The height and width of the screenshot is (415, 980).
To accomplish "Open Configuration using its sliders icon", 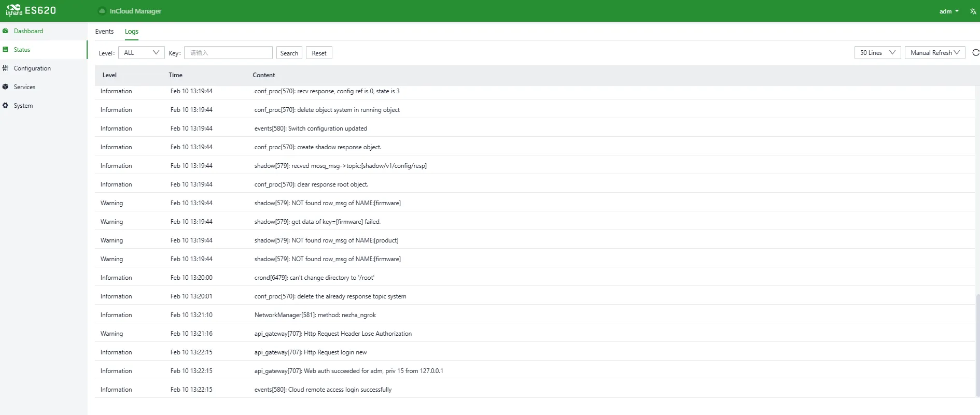I will (5, 68).
